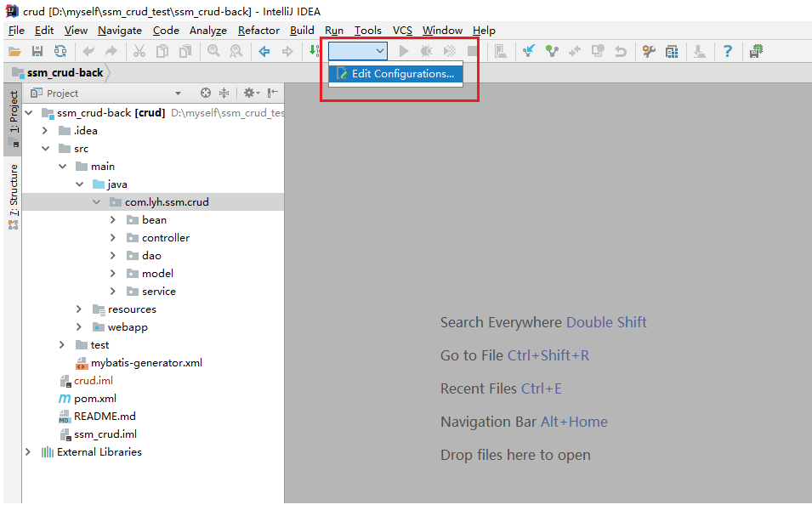Click the Build project green arrow icon
This screenshot has height=516, width=812.
[x=314, y=51]
